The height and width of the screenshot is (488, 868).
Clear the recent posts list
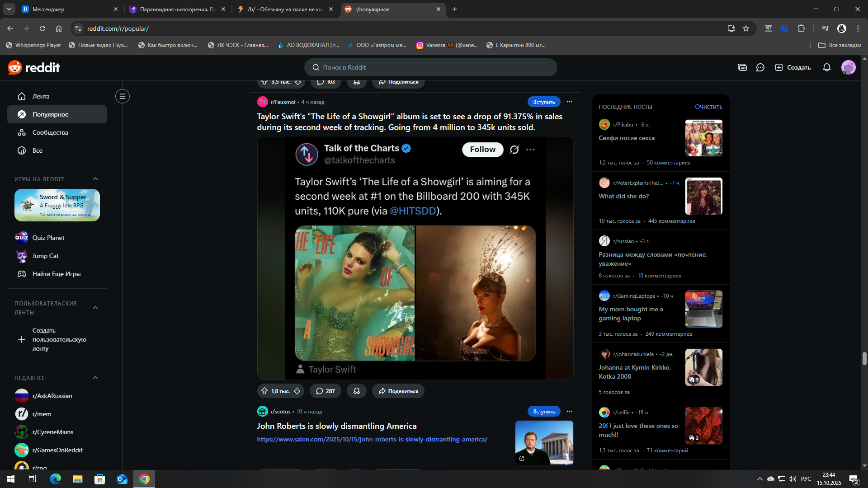pos(708,107)
